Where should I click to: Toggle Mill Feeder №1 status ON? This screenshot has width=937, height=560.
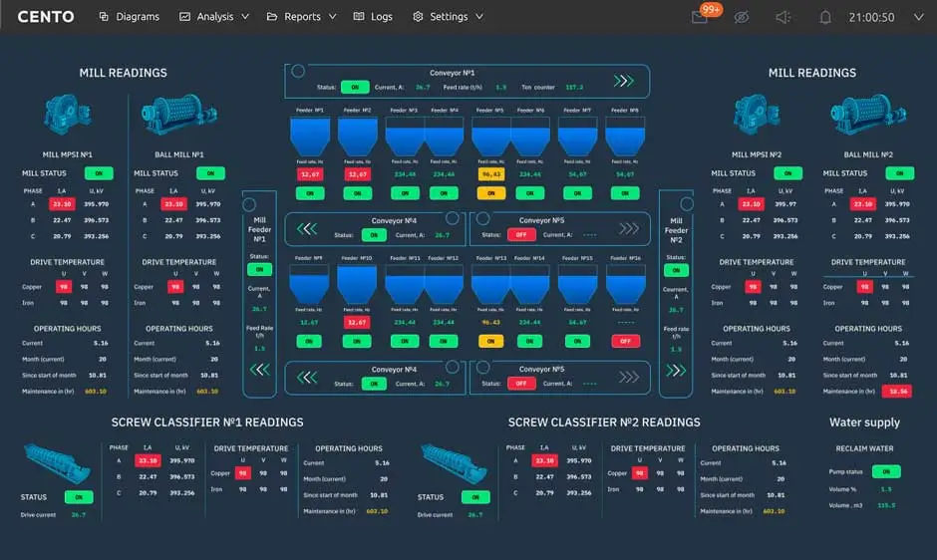259,270
